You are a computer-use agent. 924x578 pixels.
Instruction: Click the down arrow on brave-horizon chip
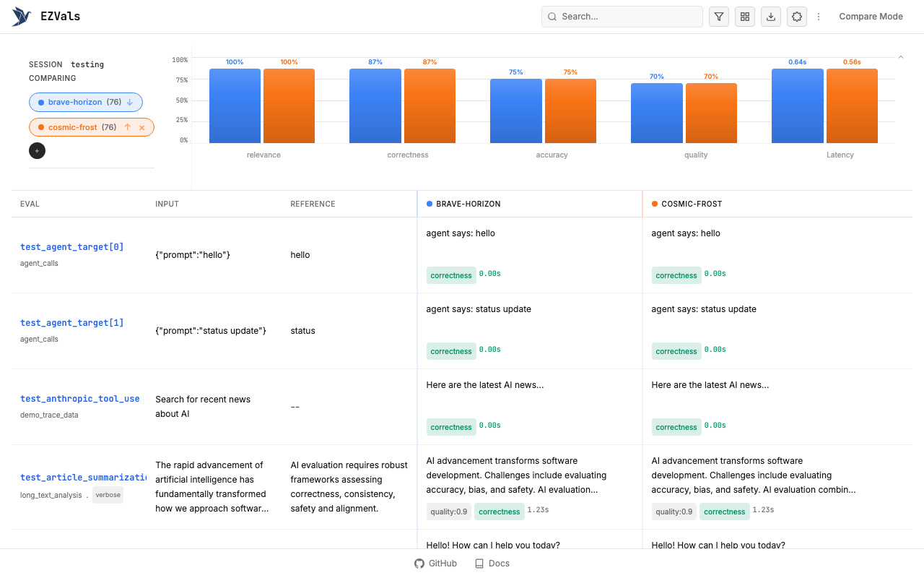tap(130, 103)
